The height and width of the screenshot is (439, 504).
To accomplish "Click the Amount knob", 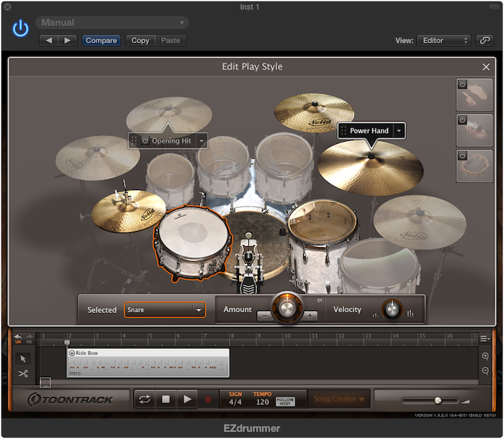I will click(287, 307).
